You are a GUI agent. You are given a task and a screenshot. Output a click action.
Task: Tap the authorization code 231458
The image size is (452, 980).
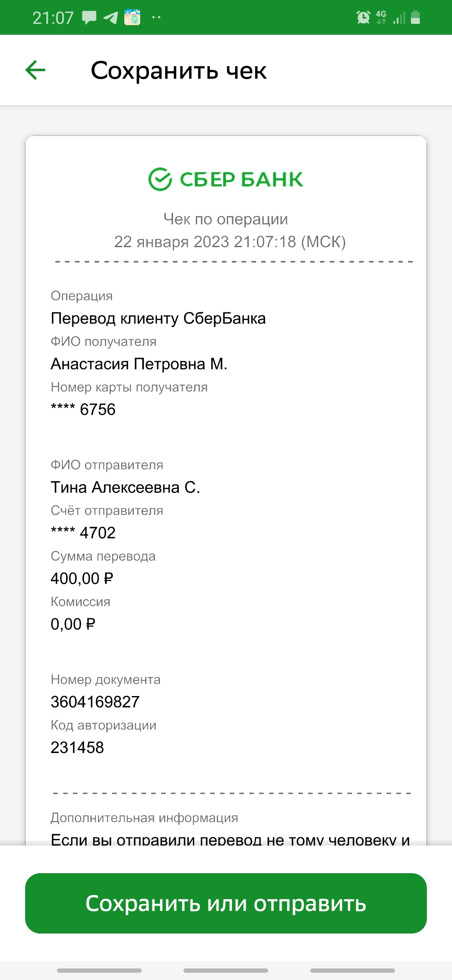pyautogui.click(x=77, y=748)
